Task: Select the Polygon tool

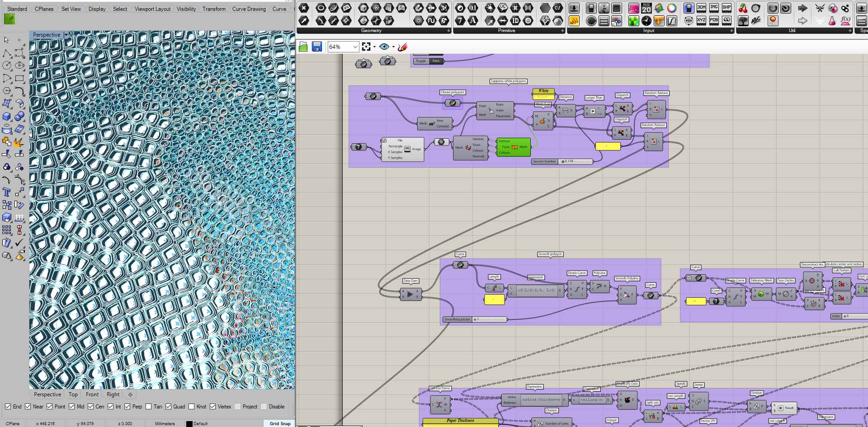Action: 7,91
